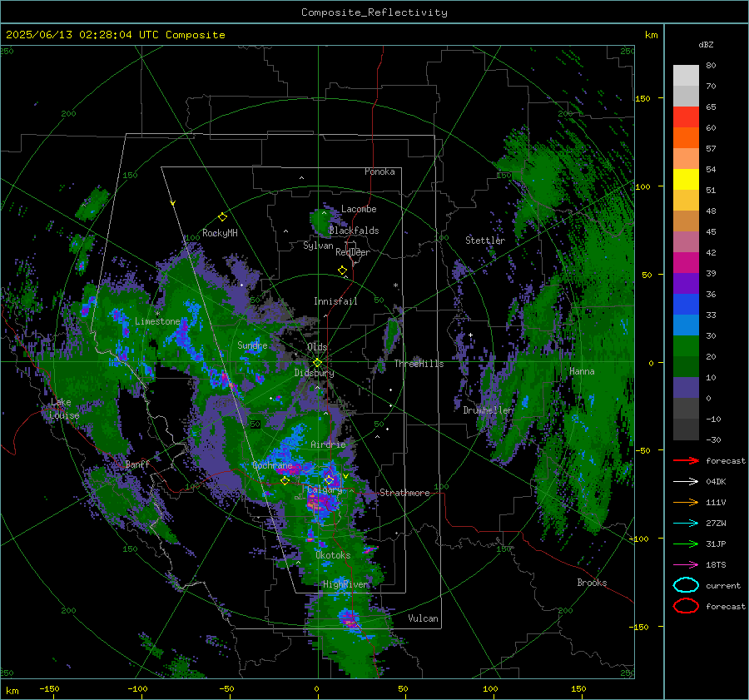Click the Okotoks town label
Screen dimensions: 749x700
tap(333, 555)
